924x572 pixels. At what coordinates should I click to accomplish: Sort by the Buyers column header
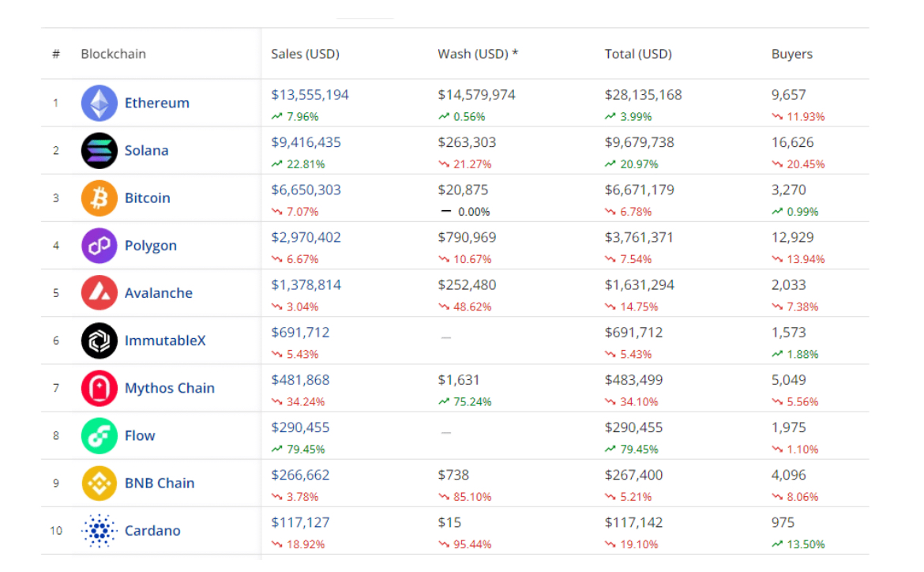click(792, 55)
